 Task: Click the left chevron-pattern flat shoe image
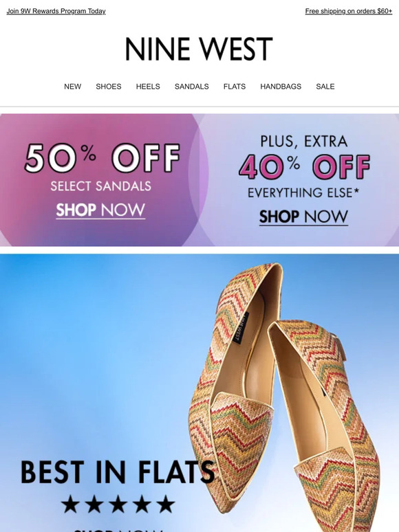(x=235, y=384)
